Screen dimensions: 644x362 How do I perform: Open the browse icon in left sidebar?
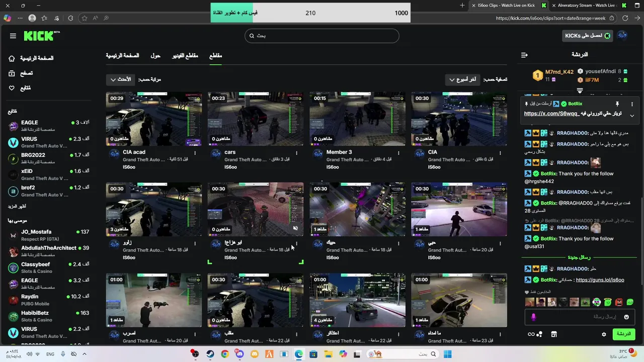tap(12, 73)
